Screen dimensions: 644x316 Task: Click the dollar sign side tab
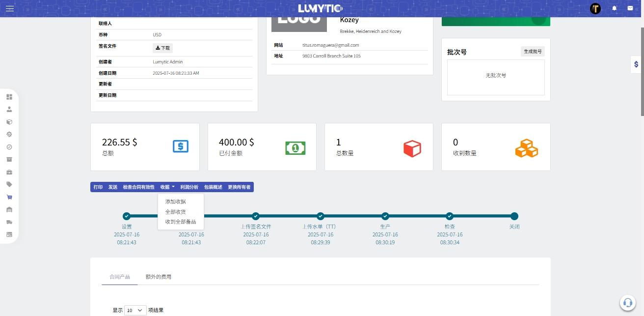(x=636, y=64)
